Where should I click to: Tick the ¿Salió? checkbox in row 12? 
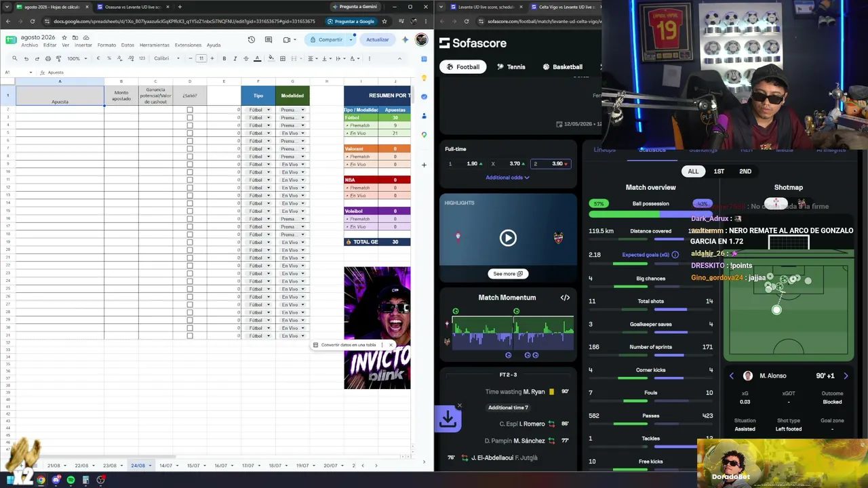(x=190, y=188)
